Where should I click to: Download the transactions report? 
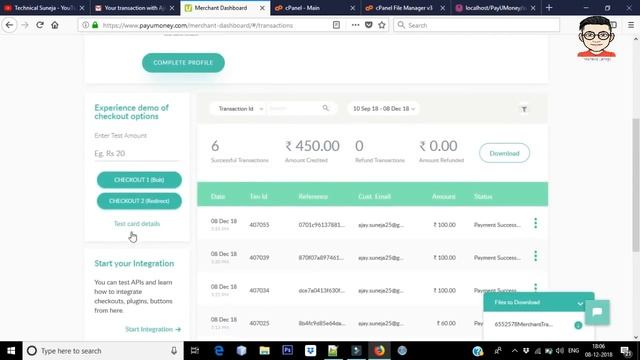[504, 153]
